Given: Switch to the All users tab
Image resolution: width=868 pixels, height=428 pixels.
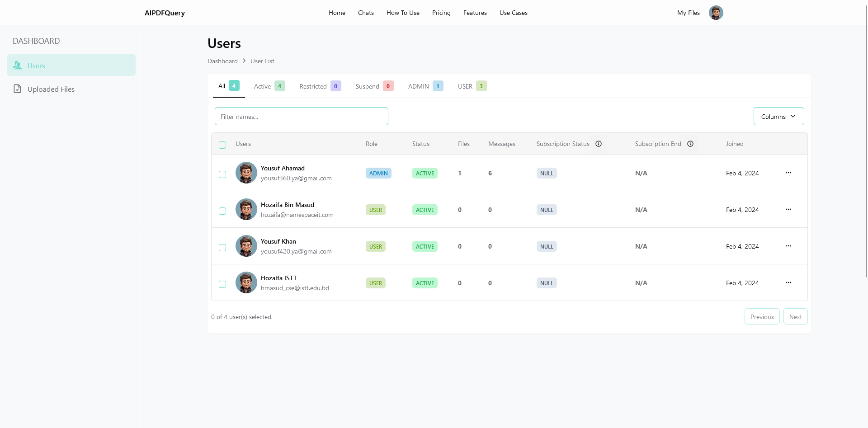Looking at the screenshot, I should pos(229,86).
